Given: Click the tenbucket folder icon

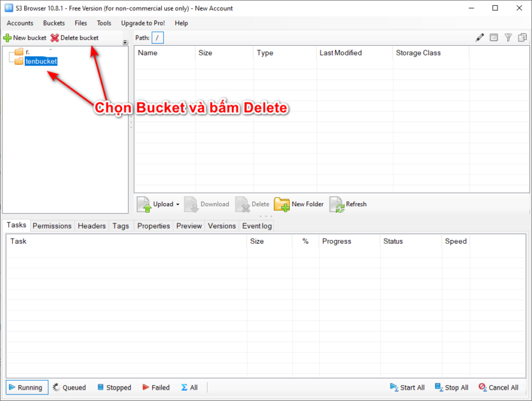Looking at the screenshot, I should [x=19, y=61].
